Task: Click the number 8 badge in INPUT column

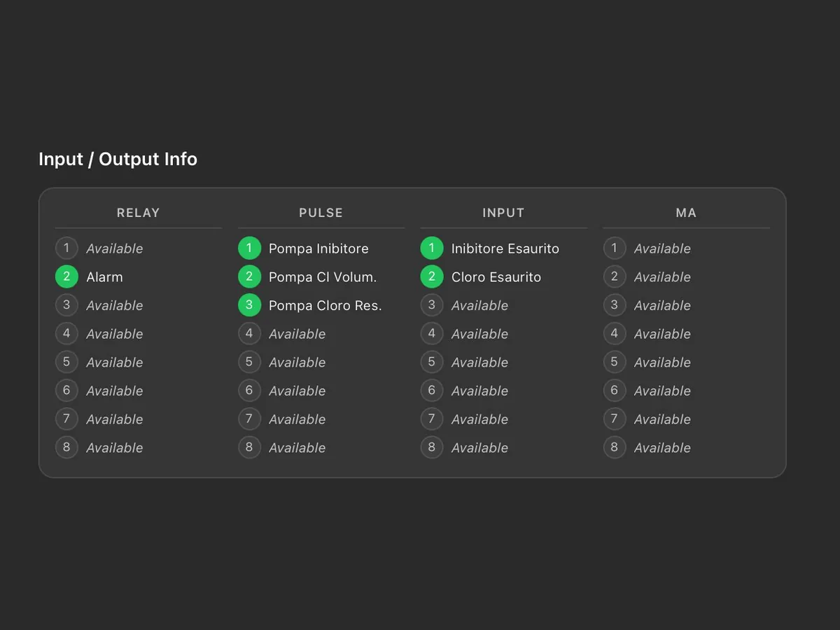Action: [432, 447]
